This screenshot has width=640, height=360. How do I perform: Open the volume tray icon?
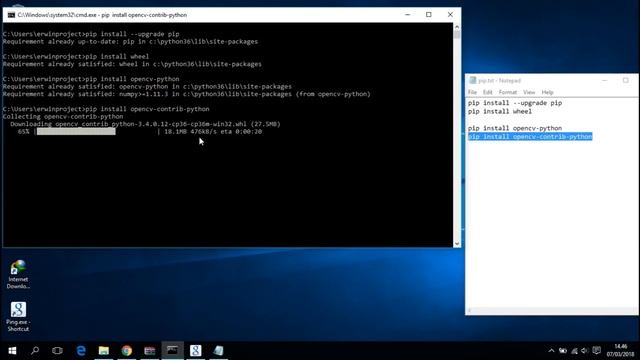click(584, 351)
